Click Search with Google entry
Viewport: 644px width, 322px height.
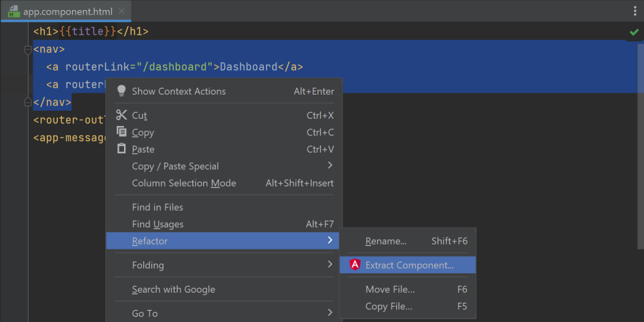coord(173,289)
